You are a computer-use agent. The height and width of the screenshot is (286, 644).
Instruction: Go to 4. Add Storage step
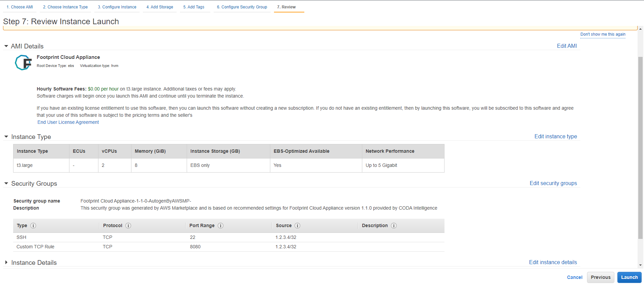[x=160, y=7]
